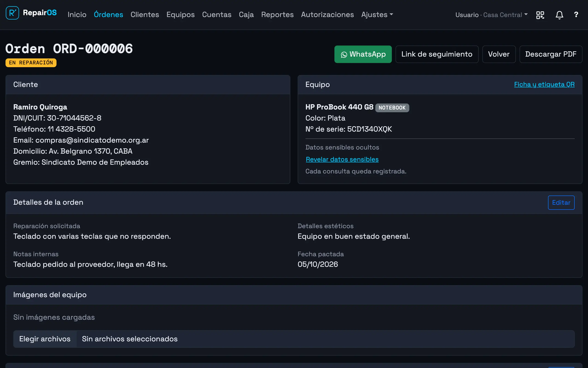Expand the Ajustes dropdown menu

click(377, 14)
